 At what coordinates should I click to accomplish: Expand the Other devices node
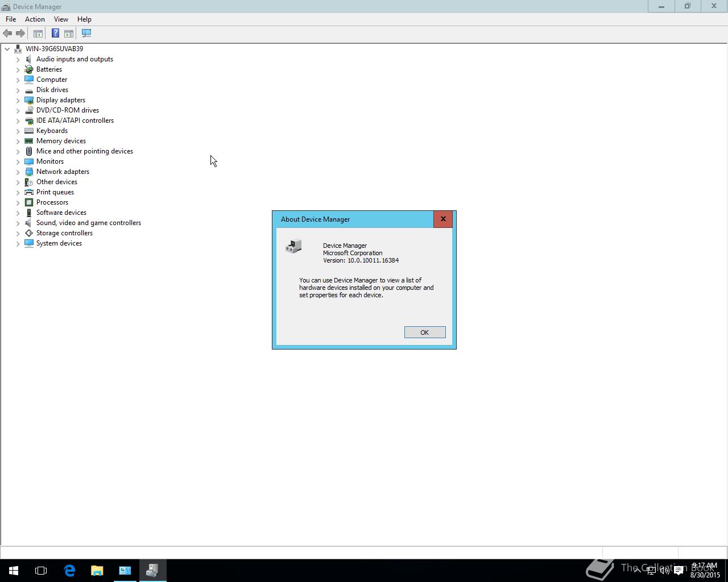point(18,182)
